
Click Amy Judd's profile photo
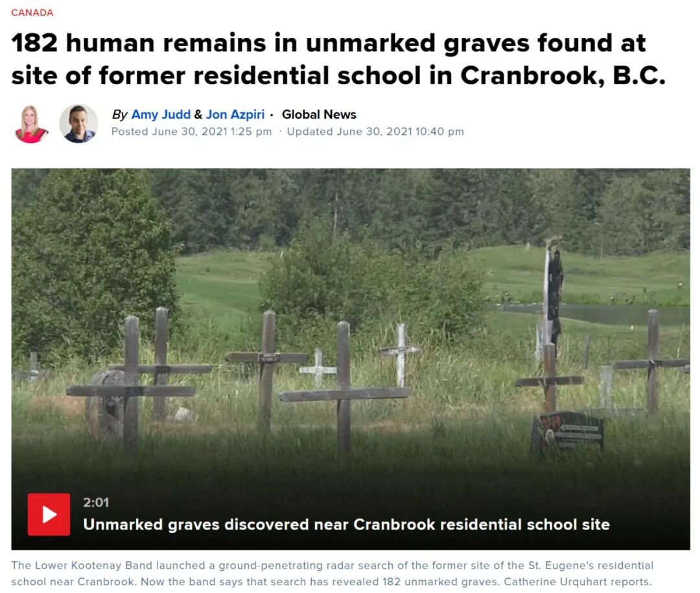coord(31,124)
